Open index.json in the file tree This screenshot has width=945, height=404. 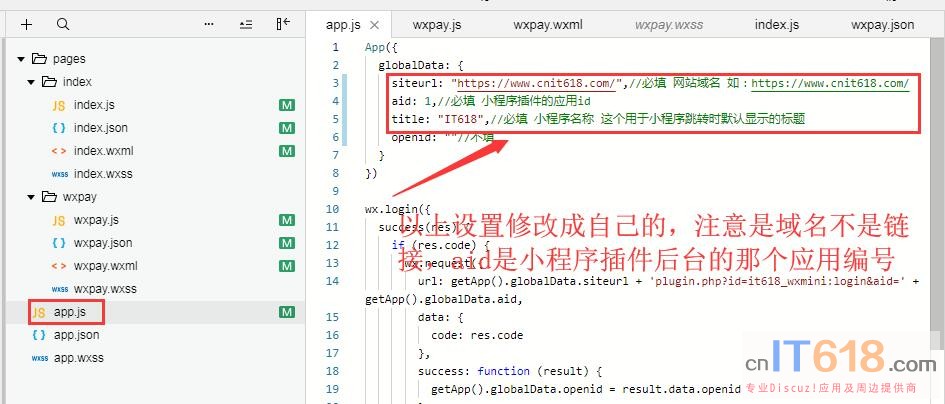tap(101, 128)
